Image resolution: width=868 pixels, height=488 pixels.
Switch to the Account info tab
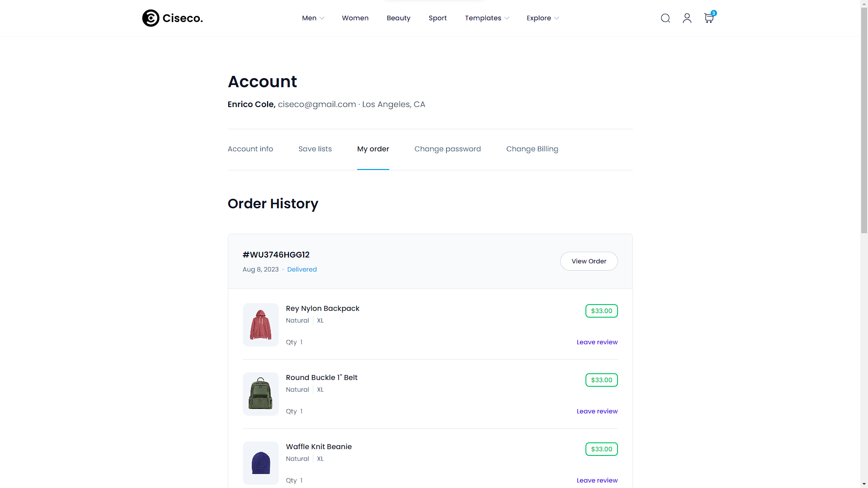pyautogui.click(x=250, y=149)
